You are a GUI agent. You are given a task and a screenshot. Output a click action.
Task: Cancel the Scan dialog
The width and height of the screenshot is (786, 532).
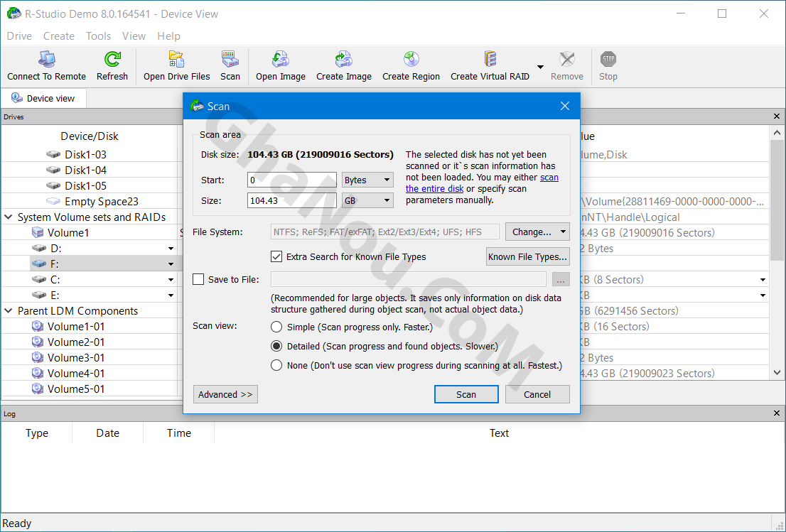click(x=537, y=394)
